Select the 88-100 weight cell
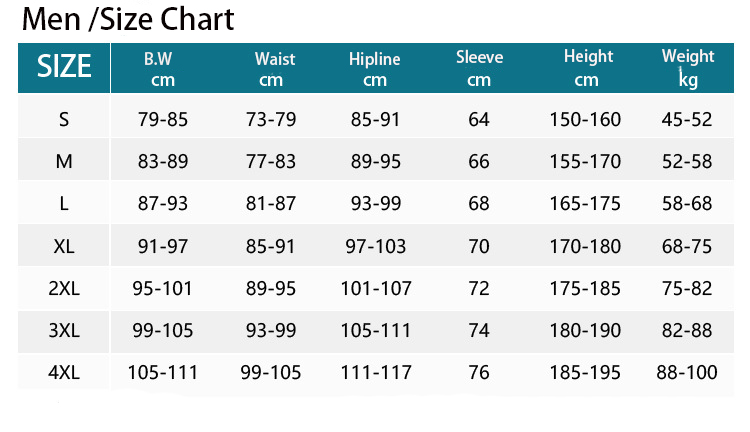750x432 pixels. coord(687,372)
